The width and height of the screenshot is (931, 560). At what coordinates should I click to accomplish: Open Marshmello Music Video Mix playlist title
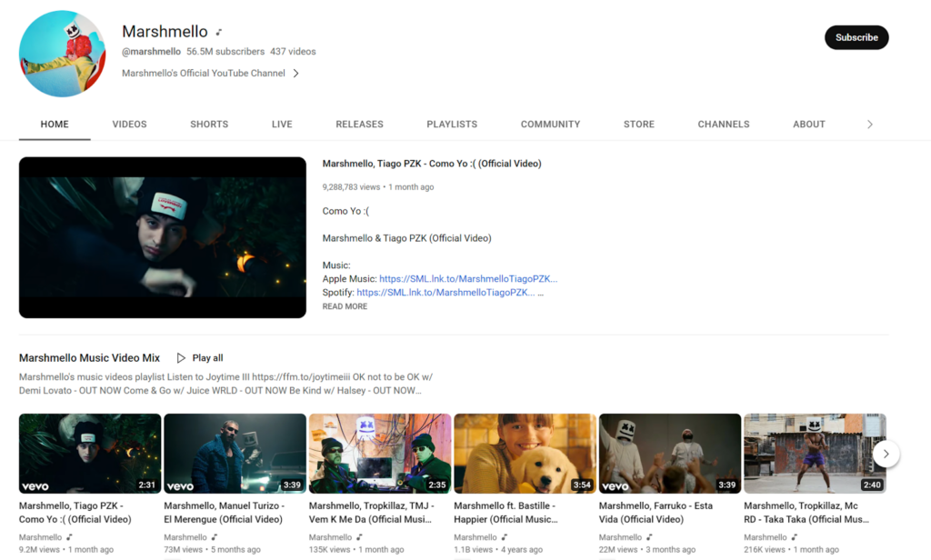pos(90,358)
